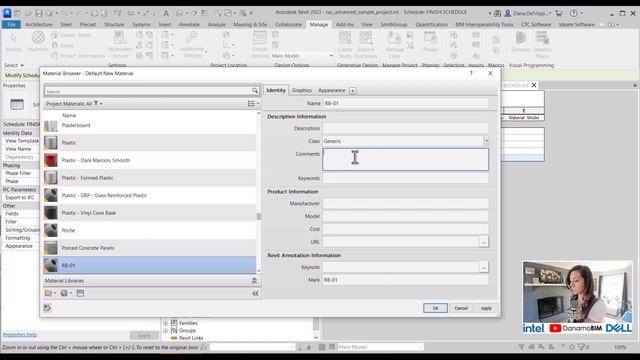640x360 pixels.
Task: Expand the Groups node in Project Browser
Action: 166,331
